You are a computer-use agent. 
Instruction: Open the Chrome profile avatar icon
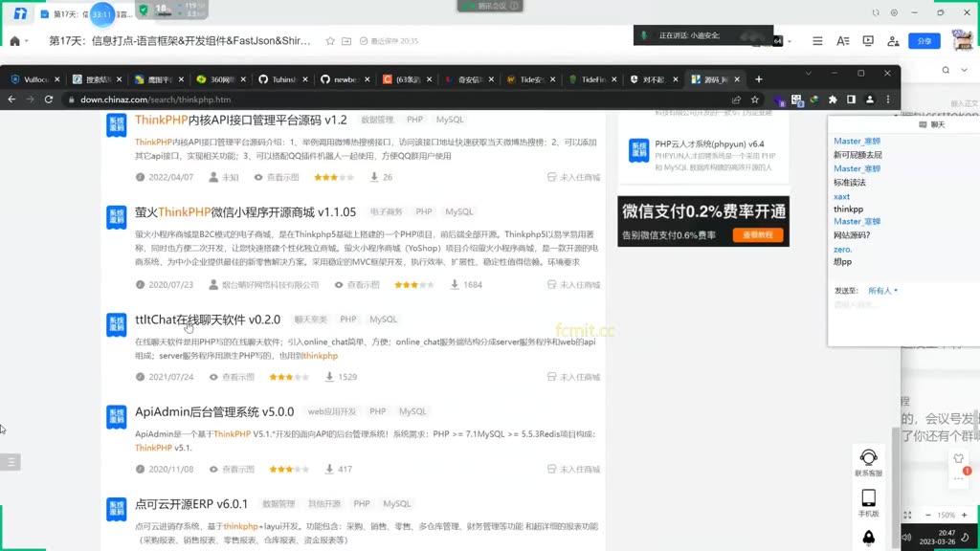(x=870, y=99)
